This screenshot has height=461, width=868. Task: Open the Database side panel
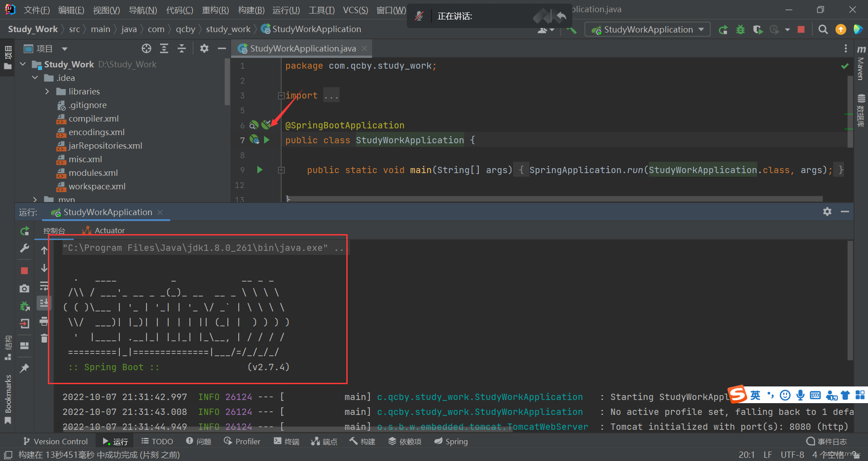(x=861, y=110)
